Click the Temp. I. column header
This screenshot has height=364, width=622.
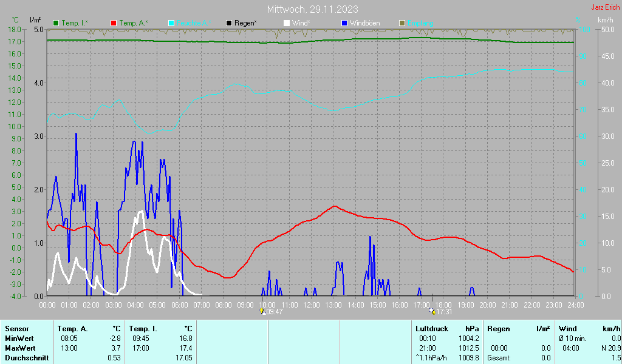144,329
